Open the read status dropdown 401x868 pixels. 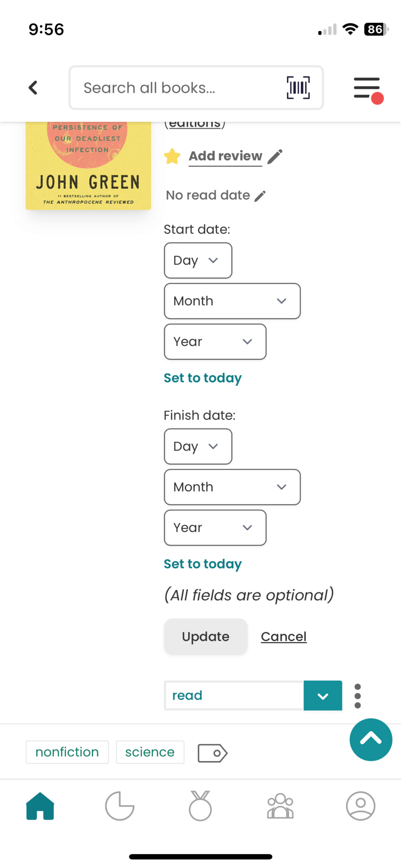(323, 696)
